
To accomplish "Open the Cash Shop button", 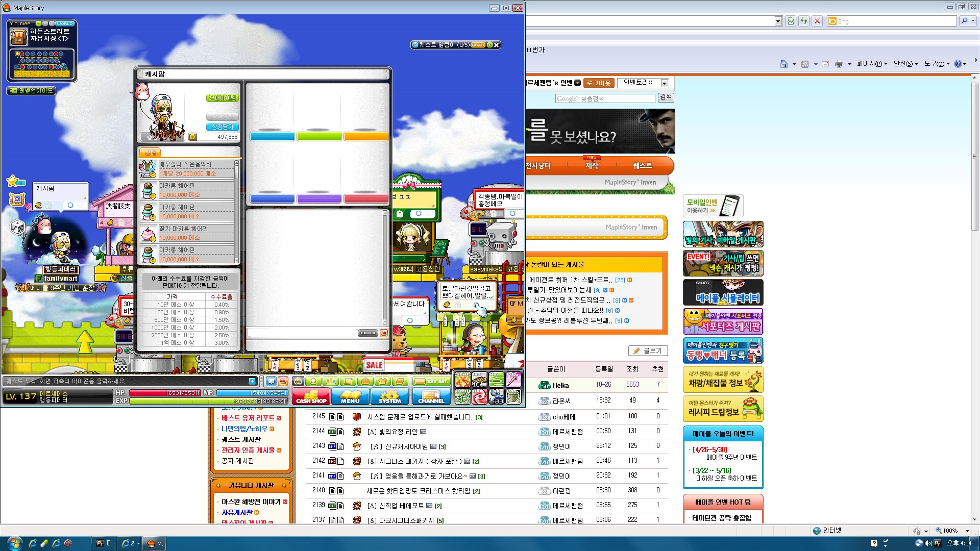I will point(311,396).
